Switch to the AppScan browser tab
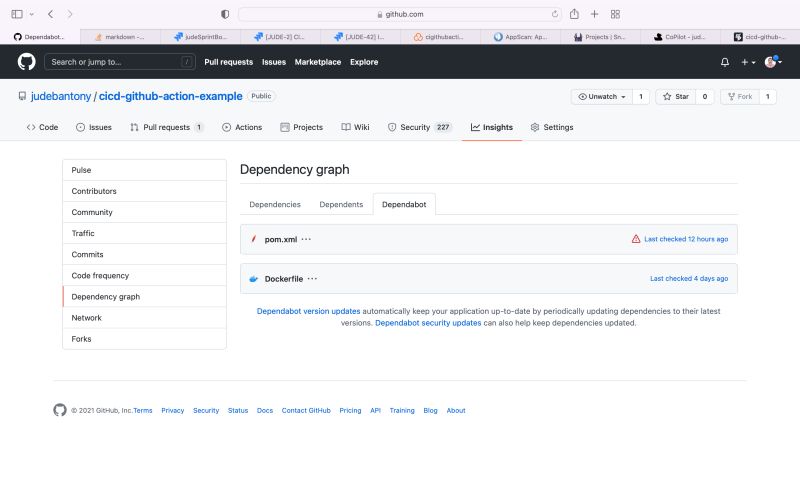Viewport: 800px width, 500px height. coord(520,37)
